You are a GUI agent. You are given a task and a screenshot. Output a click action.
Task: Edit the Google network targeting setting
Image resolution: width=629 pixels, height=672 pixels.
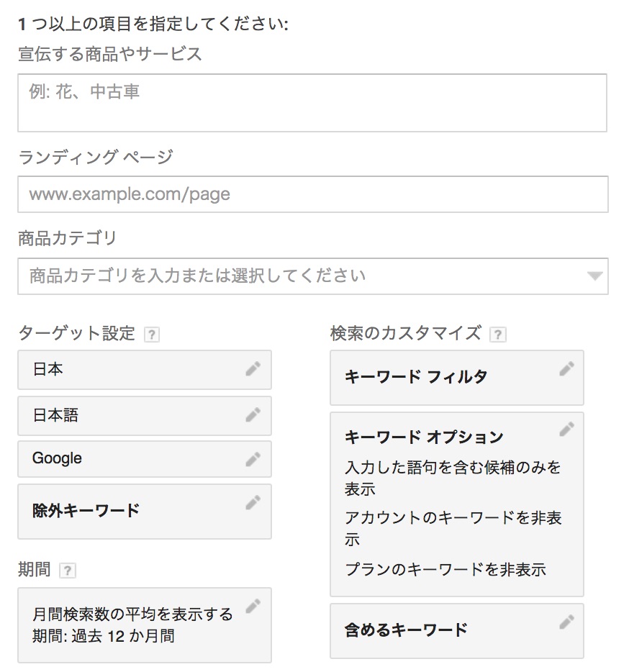(x=252, y=458)
